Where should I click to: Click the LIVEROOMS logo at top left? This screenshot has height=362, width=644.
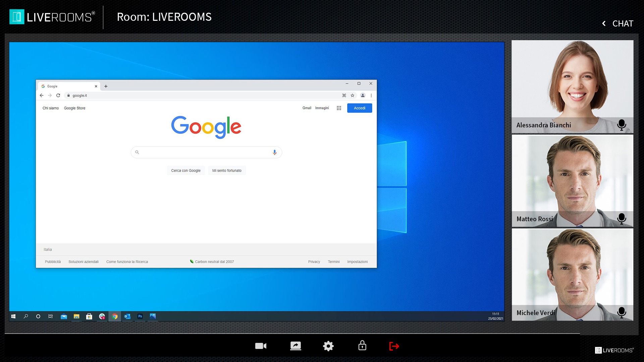(52, 17)
